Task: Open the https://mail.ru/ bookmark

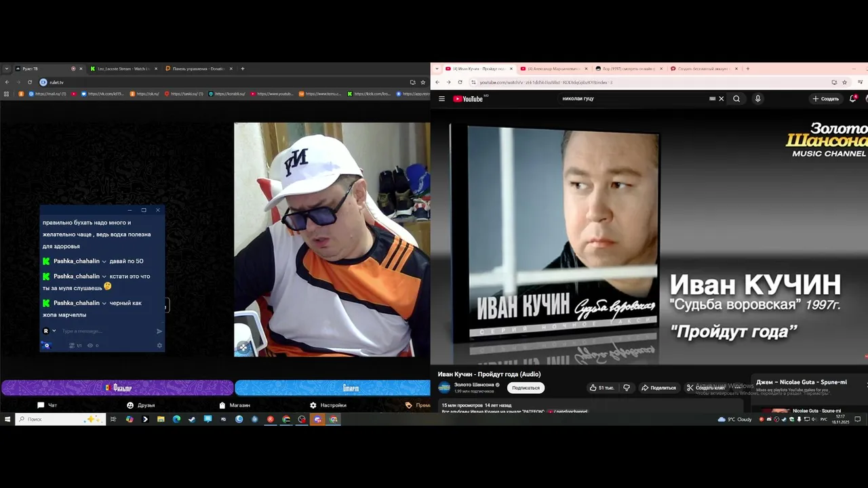Action: click(x=47, y=94)
